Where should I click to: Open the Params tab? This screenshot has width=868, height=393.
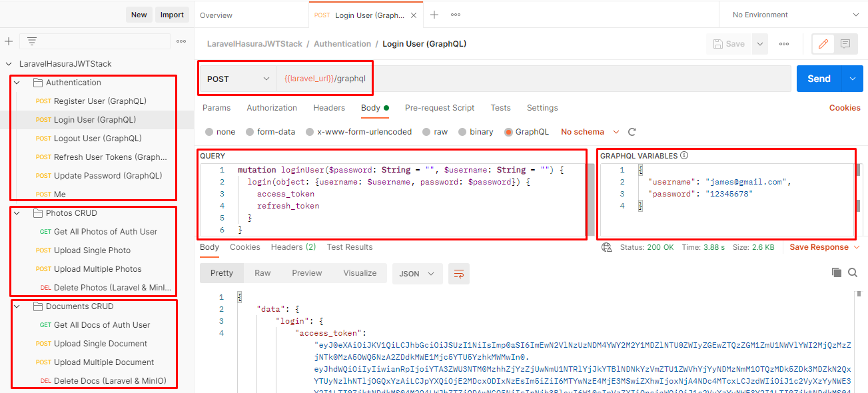pyautogui.click(x=217, y=108)
